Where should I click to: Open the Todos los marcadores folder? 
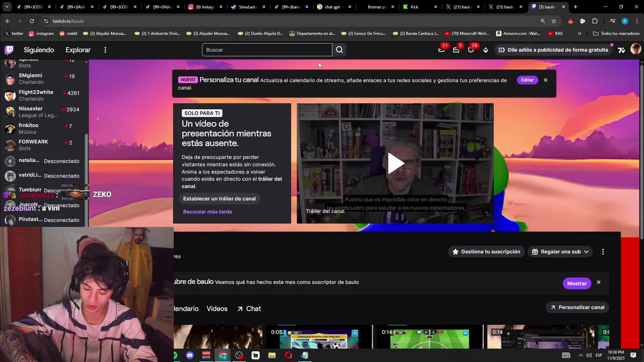coord(616,34)
